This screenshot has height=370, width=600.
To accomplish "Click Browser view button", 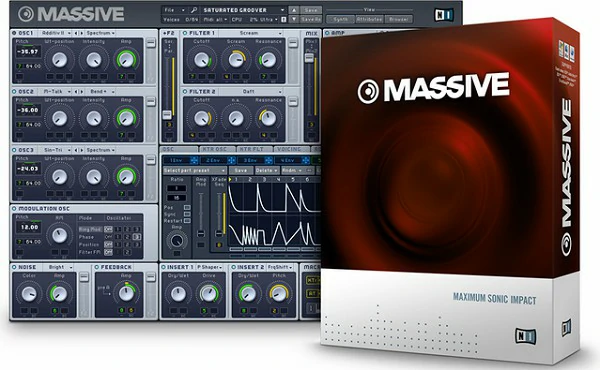I will pyautogui.click(x=399, y=19).
